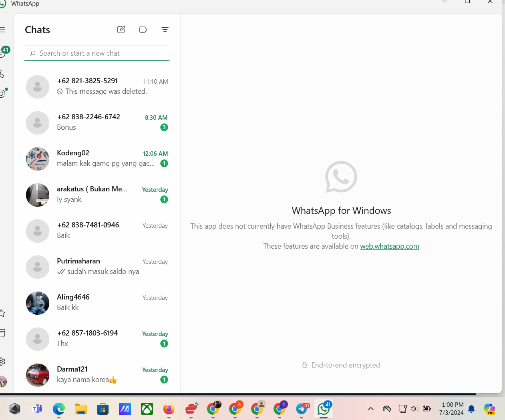This screenshot has height=420, width=505.
Task: Click the 'This message was deleted.' preview
Action: pos(106,91)
